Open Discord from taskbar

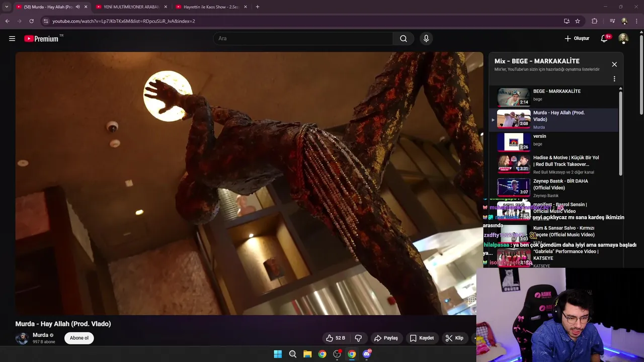click(x=367, y=354)
